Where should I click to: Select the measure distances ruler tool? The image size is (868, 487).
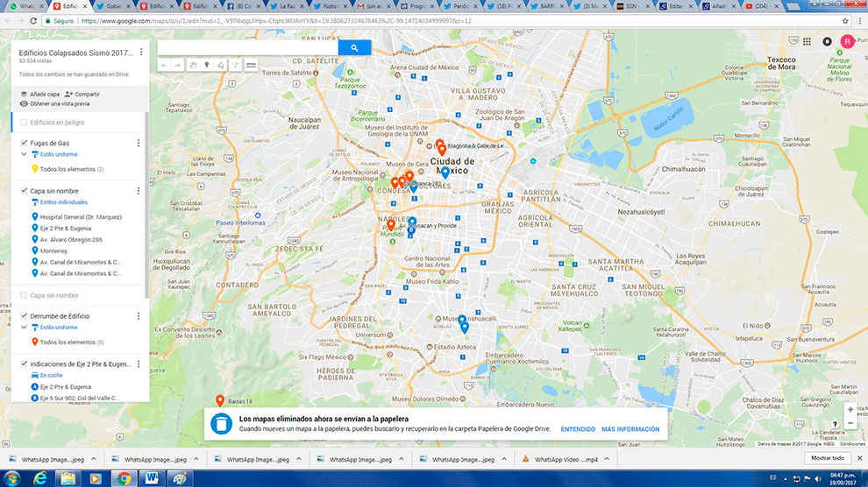coord(251,65)
